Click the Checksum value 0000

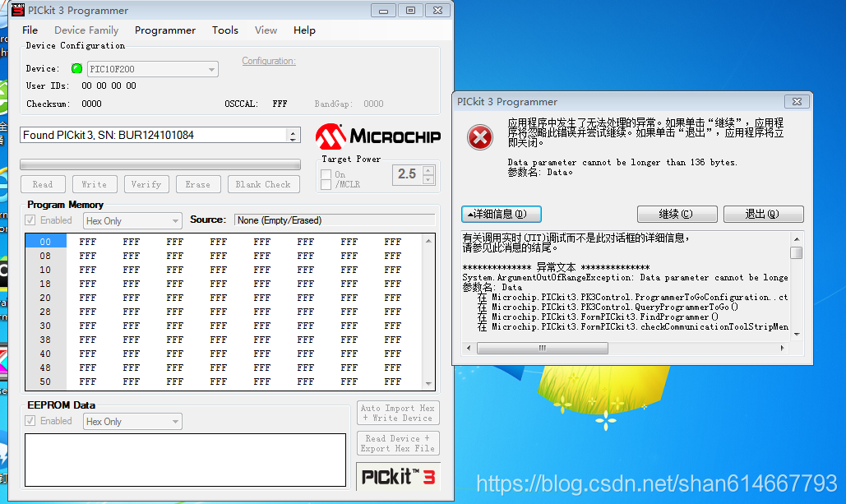pos(91,104)
